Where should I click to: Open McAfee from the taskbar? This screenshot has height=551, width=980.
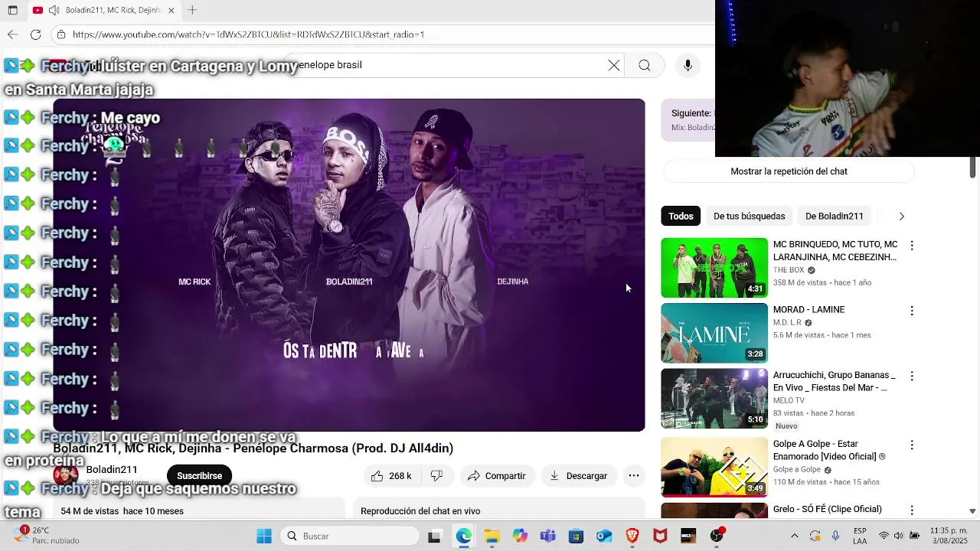[660, 536]
